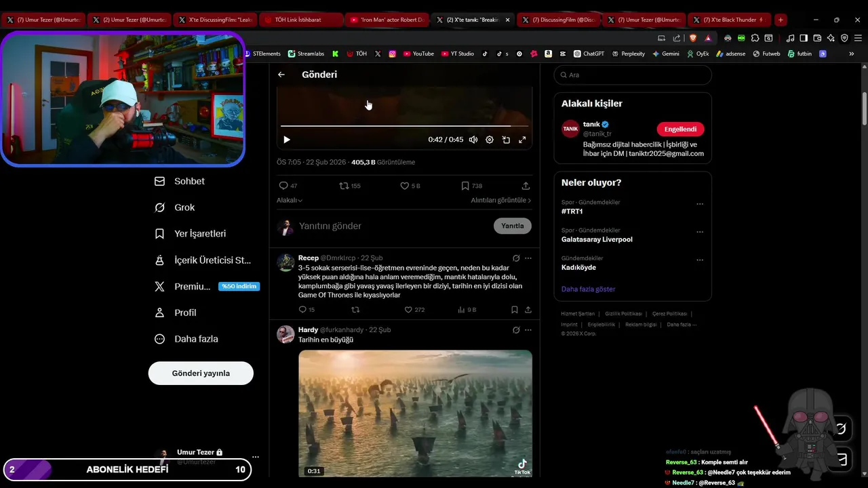Open ChatGPT bookmark
Image resolution: width=868 pixels, height=488 pixels.
pos(589,54)
